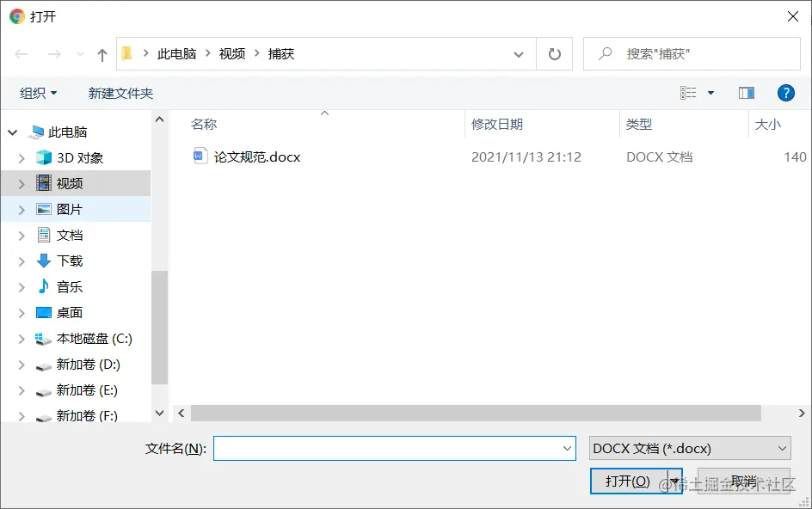
Task: Click the 文档 page icon
Action: click(x=44, y=235)
